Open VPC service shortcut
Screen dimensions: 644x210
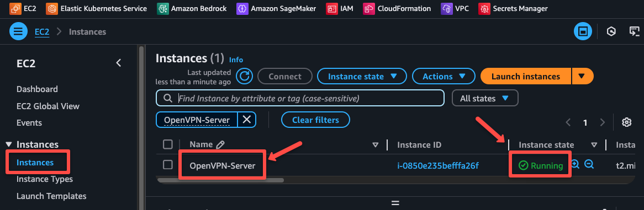click(x=455, y=8)
